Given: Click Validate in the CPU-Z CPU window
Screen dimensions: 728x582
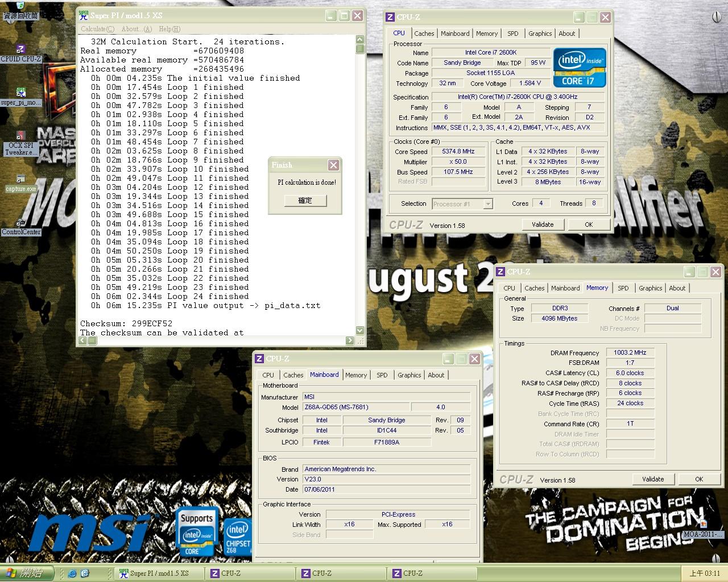Looking at the screenshot, I should (543, 225).
